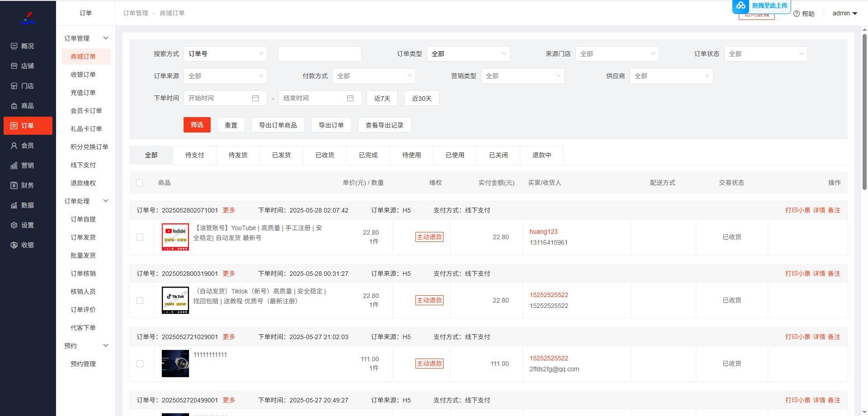This screenshot has height=416, width=868.
Task: Open the 供应商 dropdown
Action: click(x=671, y=76)
